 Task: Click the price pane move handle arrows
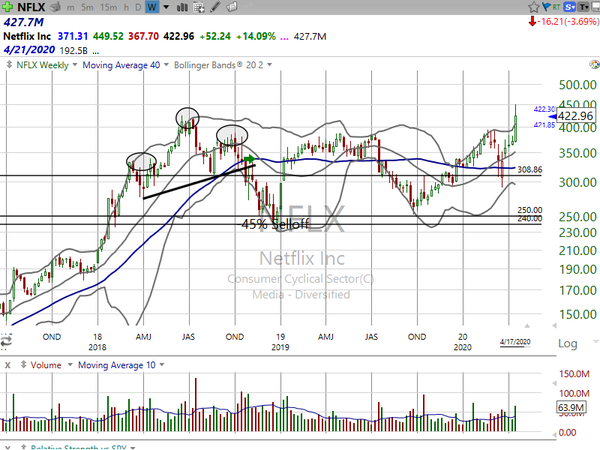(x=9, y=65)
